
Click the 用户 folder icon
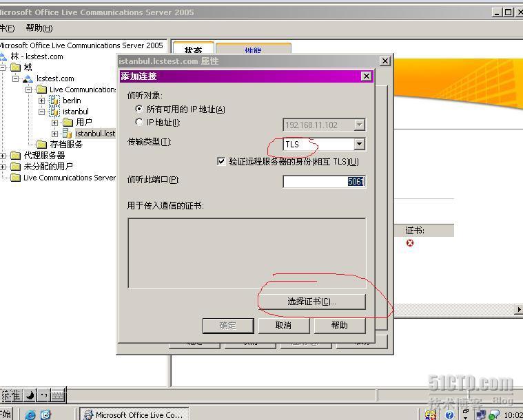click(68, 123)
